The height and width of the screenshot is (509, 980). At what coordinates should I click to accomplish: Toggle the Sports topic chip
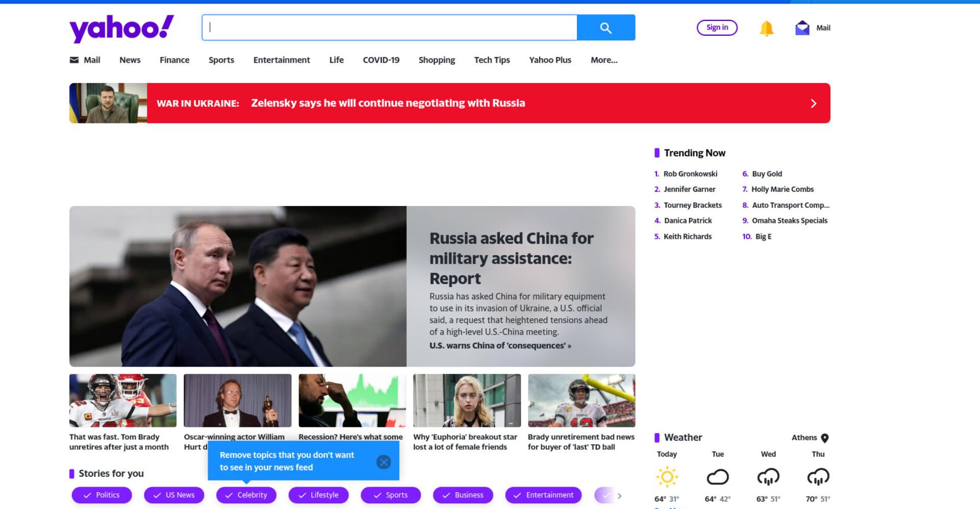tap(391, 495)
